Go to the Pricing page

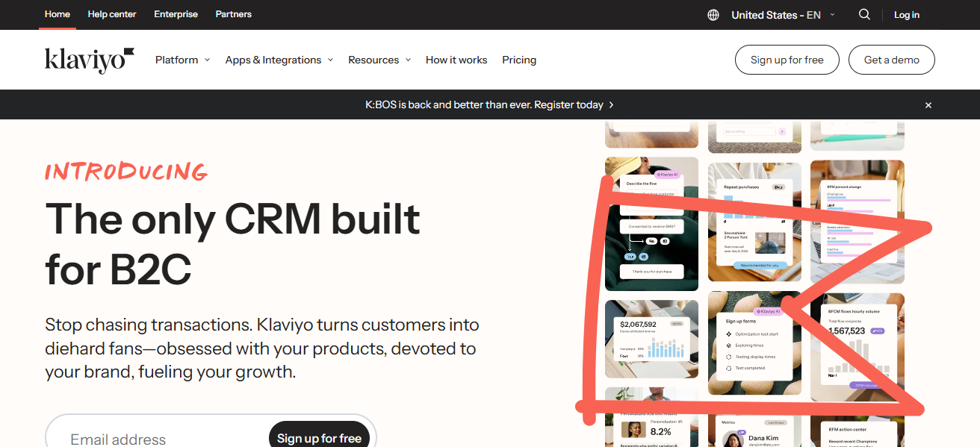coord(519,60)
